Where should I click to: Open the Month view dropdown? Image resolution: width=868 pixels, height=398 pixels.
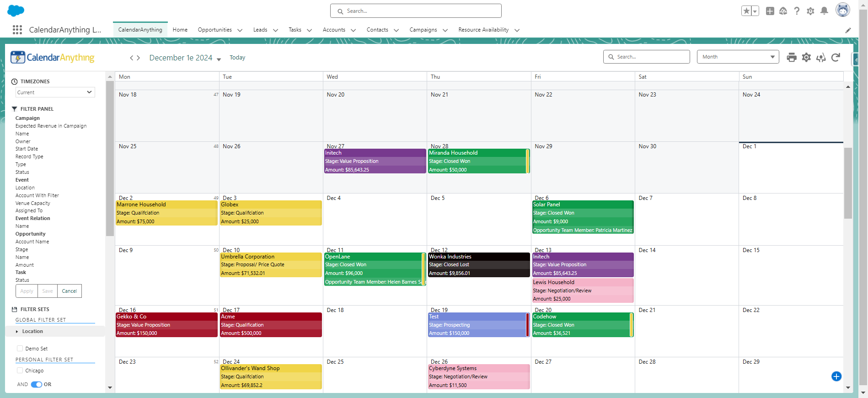point(738,57)
